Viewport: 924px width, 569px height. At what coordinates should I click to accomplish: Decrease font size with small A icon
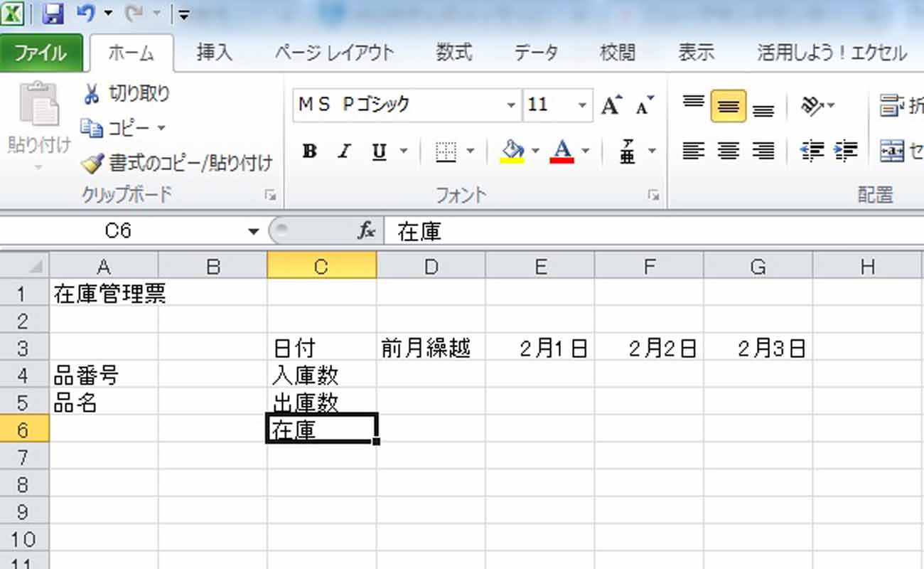pyautogui.click(x=645, y=105)
